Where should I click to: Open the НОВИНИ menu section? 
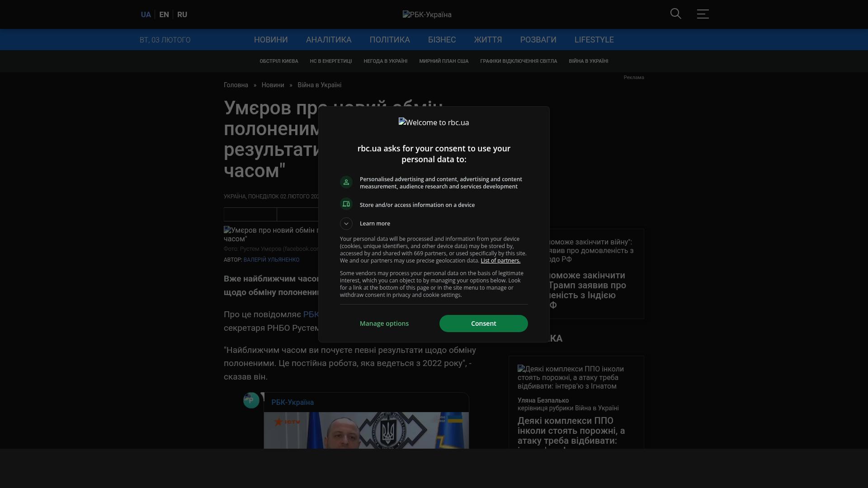click(x=271, y=40)
